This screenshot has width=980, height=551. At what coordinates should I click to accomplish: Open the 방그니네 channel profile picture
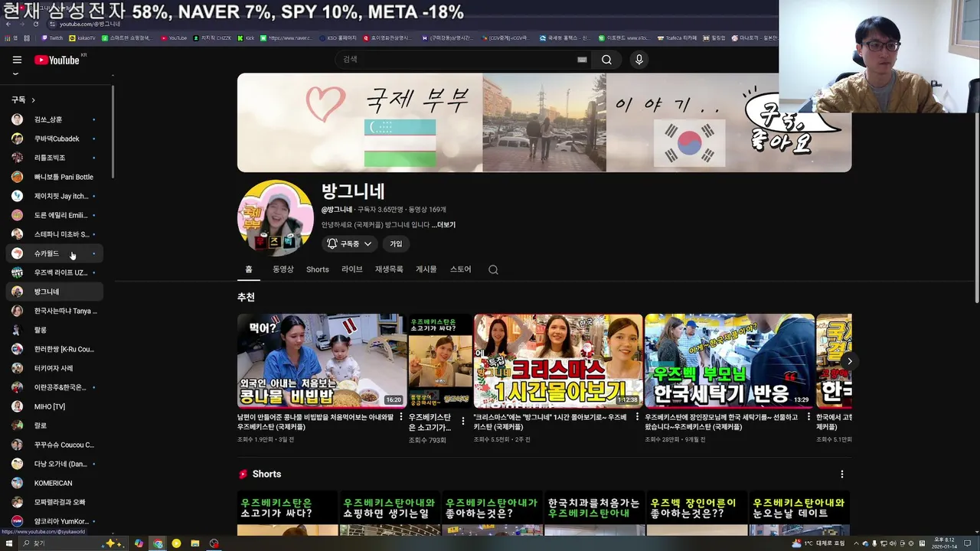pos(276,218)
